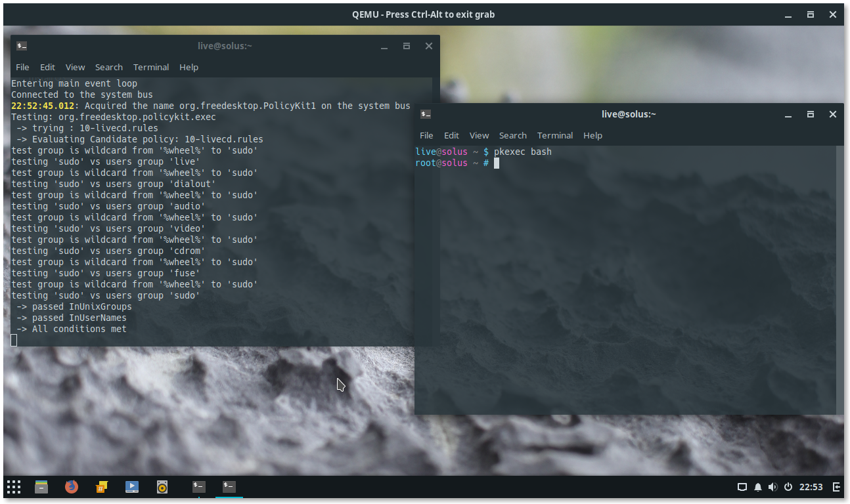Open Edit menu in left terminal

coord(47,67)
